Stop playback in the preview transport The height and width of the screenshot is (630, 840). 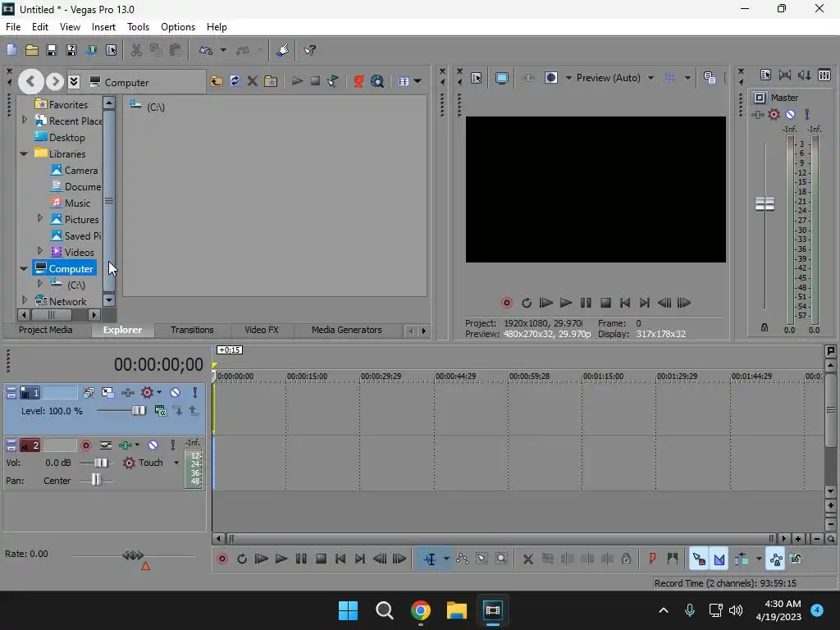point(605,303)
